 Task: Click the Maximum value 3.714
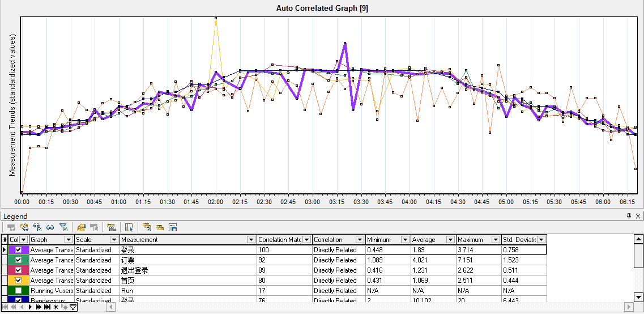pyautogui.click(x=466, y=249)
